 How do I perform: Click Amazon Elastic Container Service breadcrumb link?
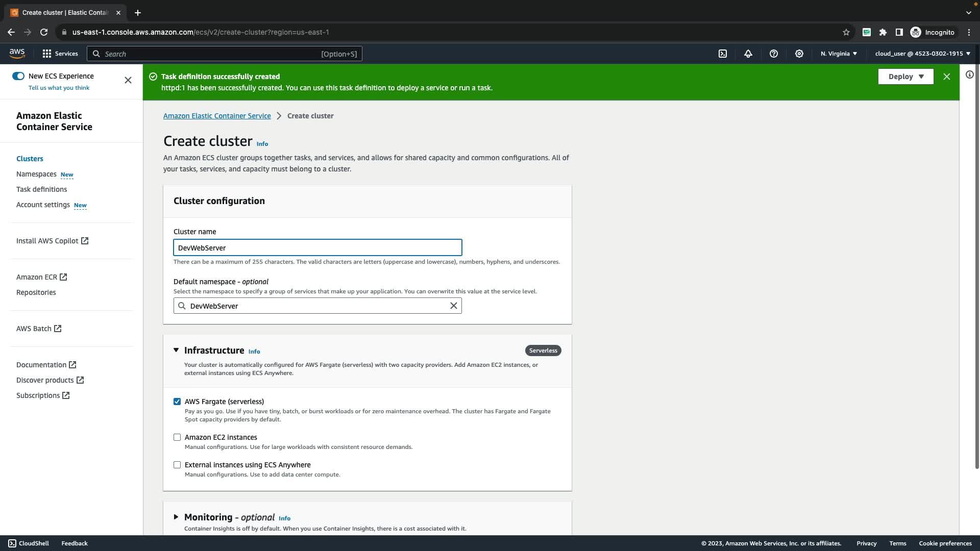217,116
